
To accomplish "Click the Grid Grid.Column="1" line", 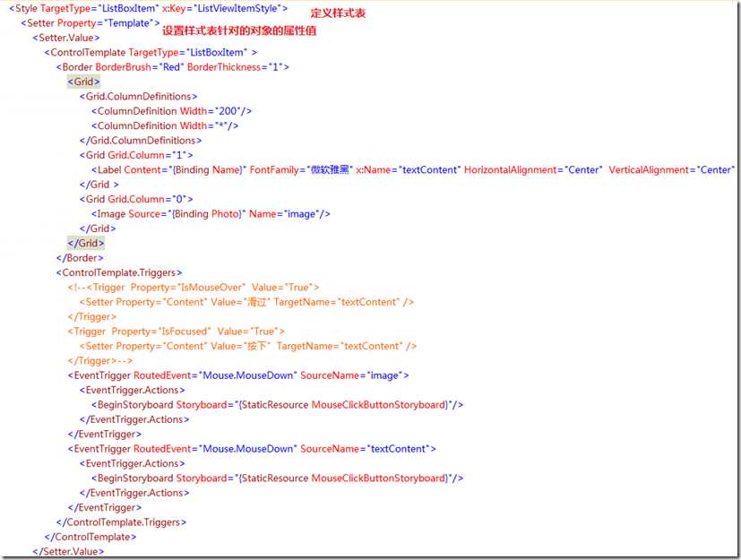I will pyautogui.click(x=136, y=155).
